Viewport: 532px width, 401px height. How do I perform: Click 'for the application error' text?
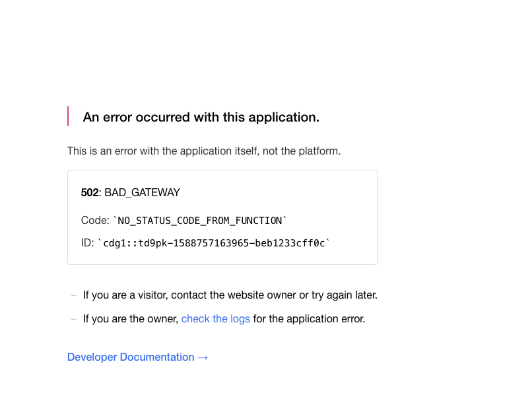click(x=309, y=319)
